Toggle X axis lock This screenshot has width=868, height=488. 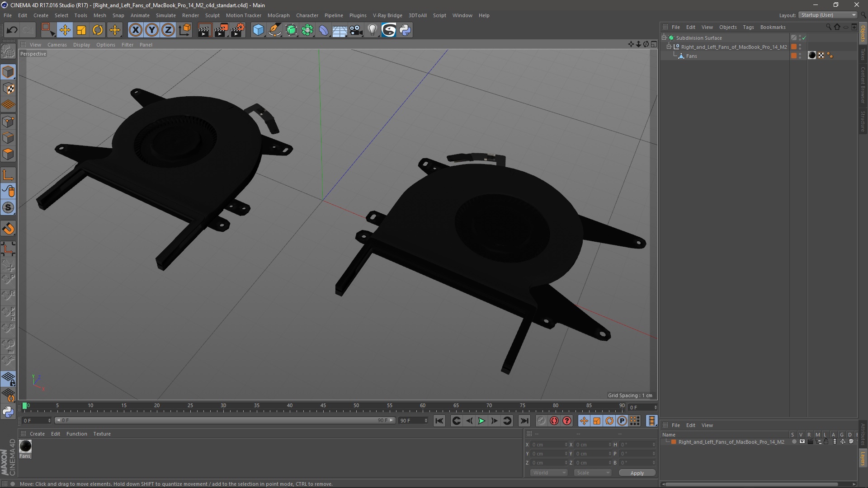pos(135,30)
